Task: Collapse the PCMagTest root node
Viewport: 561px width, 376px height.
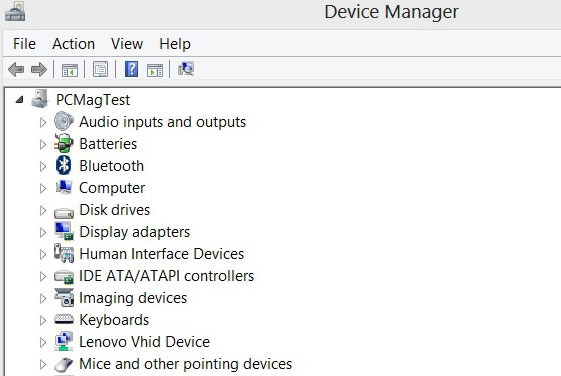Action: (x=20, y=99)
